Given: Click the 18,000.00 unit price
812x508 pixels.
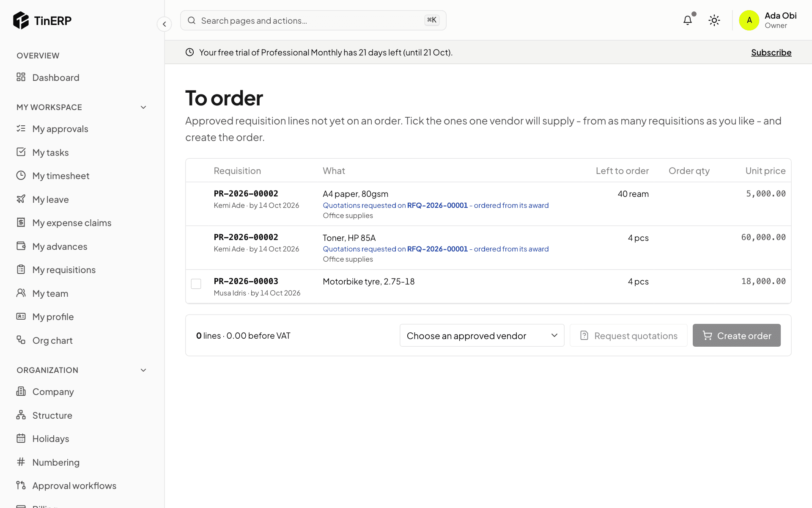Looking at the screenshot, I should click(763, 282).
